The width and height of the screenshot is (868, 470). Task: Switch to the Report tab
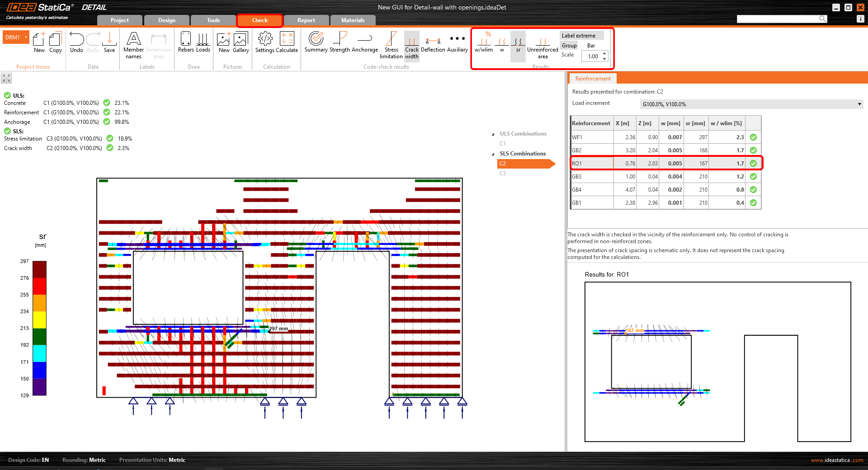pos(306,20)
